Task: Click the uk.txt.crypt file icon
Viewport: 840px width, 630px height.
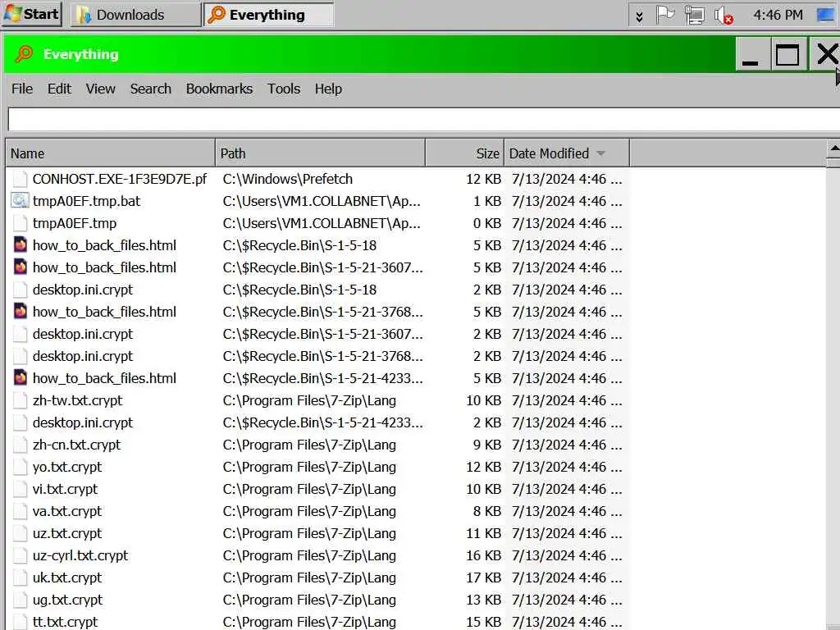Action: tap(20, 578)
